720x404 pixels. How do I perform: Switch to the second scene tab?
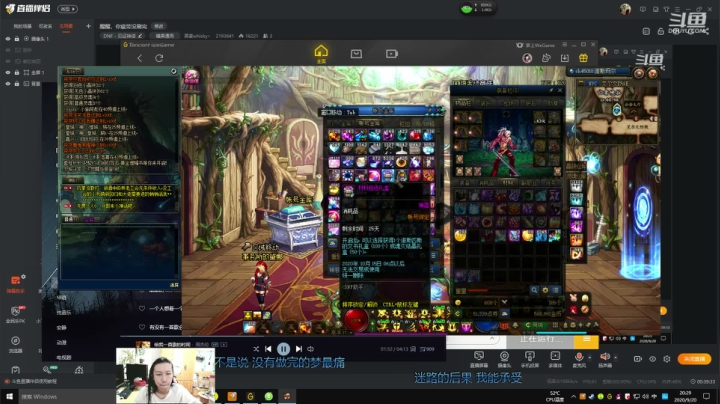point(45,26)
